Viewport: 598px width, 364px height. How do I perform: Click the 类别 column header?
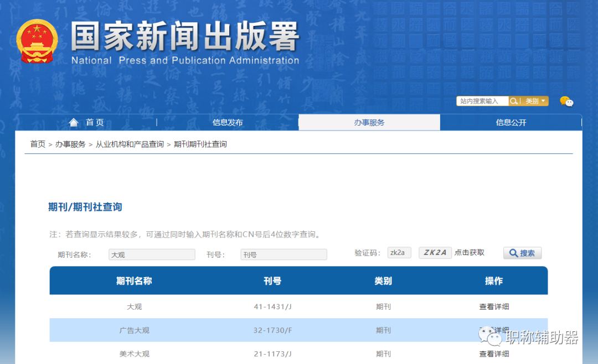tap(383, 281)
